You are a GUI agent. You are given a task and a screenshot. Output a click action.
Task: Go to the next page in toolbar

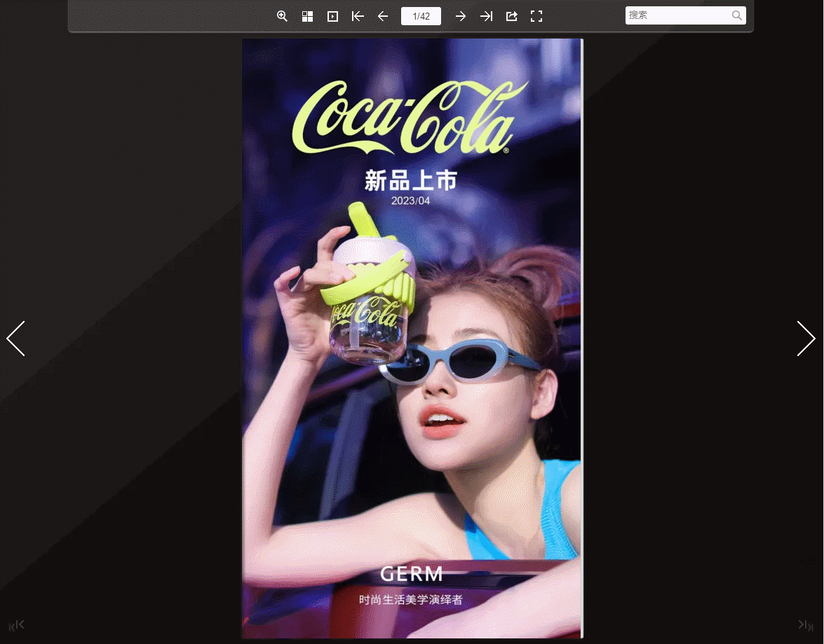tap(460, 16)
